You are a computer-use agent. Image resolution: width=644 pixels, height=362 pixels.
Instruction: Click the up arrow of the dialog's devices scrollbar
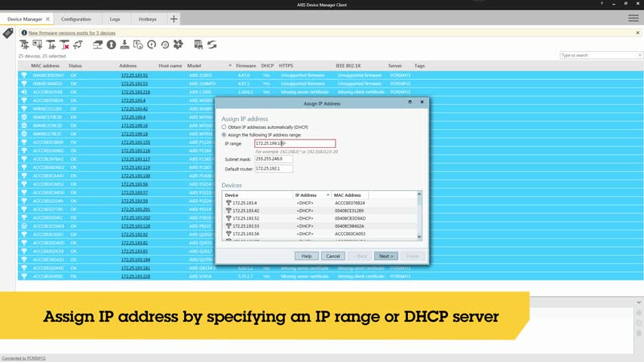click(x=419, y=194)
